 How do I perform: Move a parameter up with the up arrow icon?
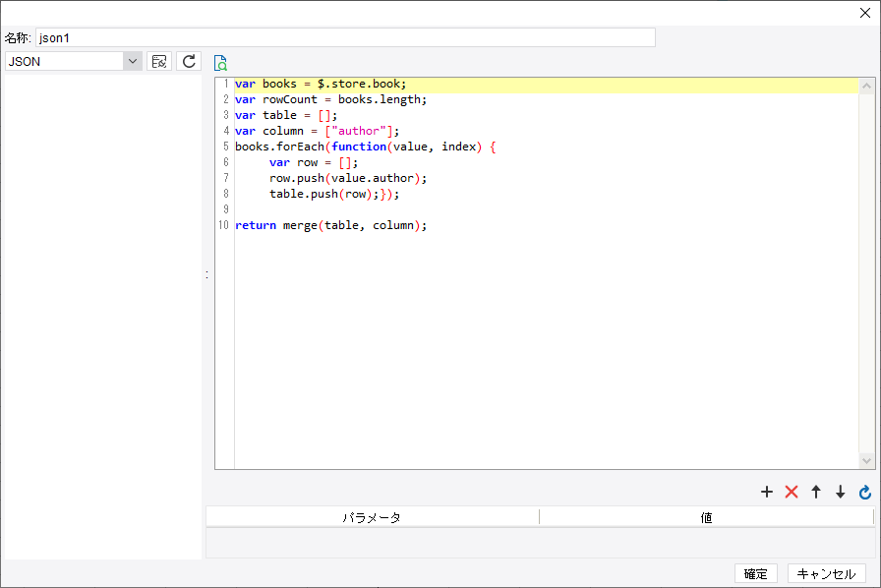pyautogui.click(x=816, y=492)
